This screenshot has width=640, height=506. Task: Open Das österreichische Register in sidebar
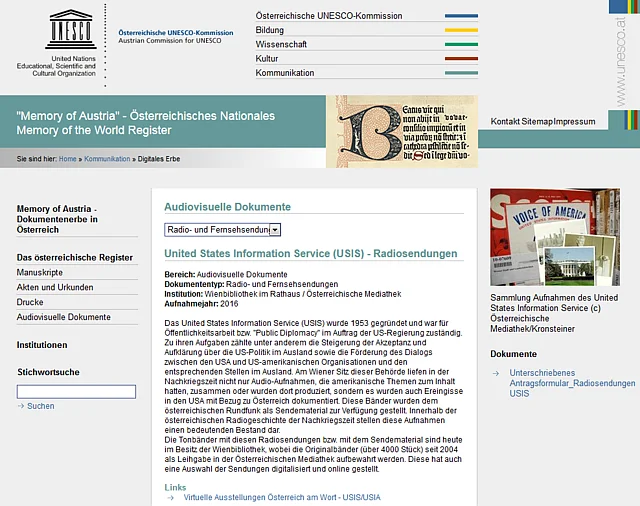pyautogui.click(x=75, y=258)
